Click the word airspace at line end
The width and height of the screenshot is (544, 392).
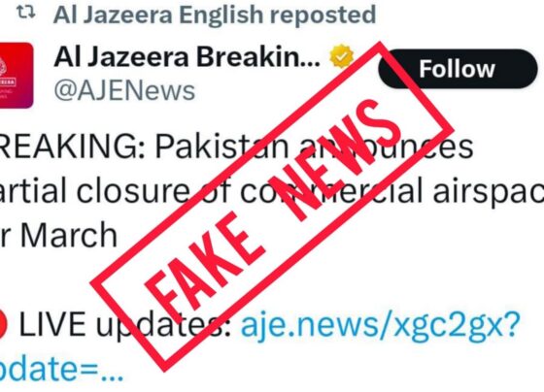coord(489,192)
